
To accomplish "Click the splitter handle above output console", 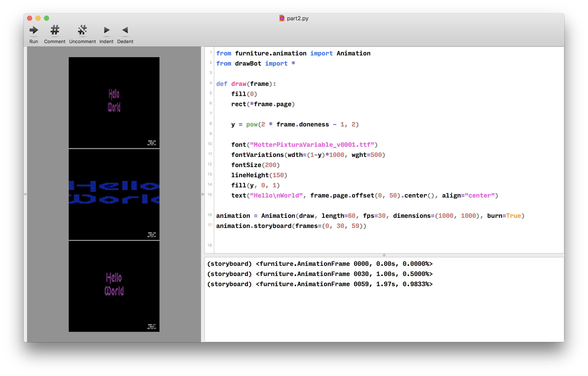I will tap(384, 255).
